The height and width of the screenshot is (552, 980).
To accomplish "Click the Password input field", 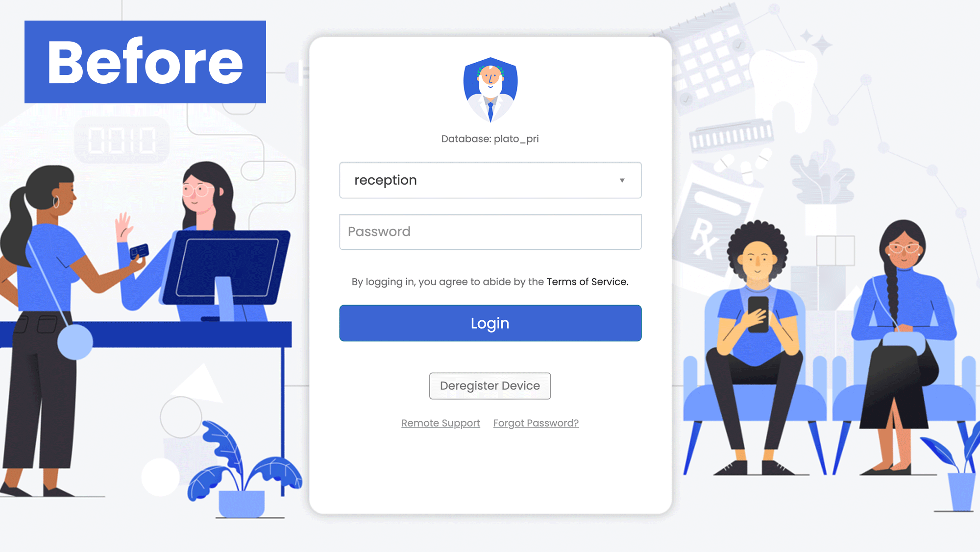I will click(490, 231).
